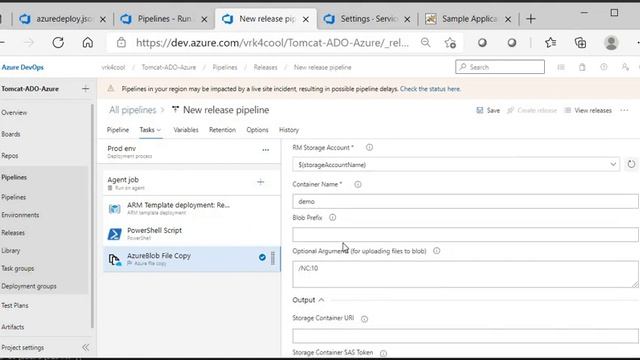The image size is (640, 360).
Task: Open the browser profile avatar
Action: tap(611, 42)
